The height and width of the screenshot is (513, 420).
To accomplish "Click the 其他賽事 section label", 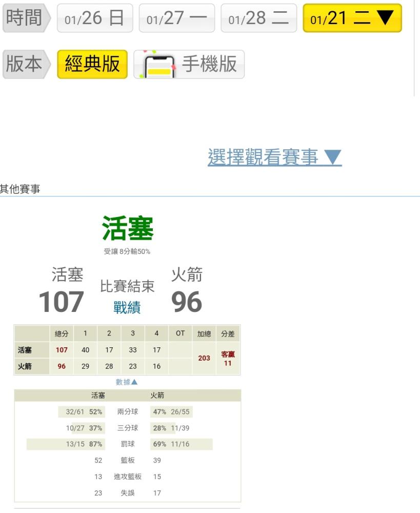I will coord(20,189).
